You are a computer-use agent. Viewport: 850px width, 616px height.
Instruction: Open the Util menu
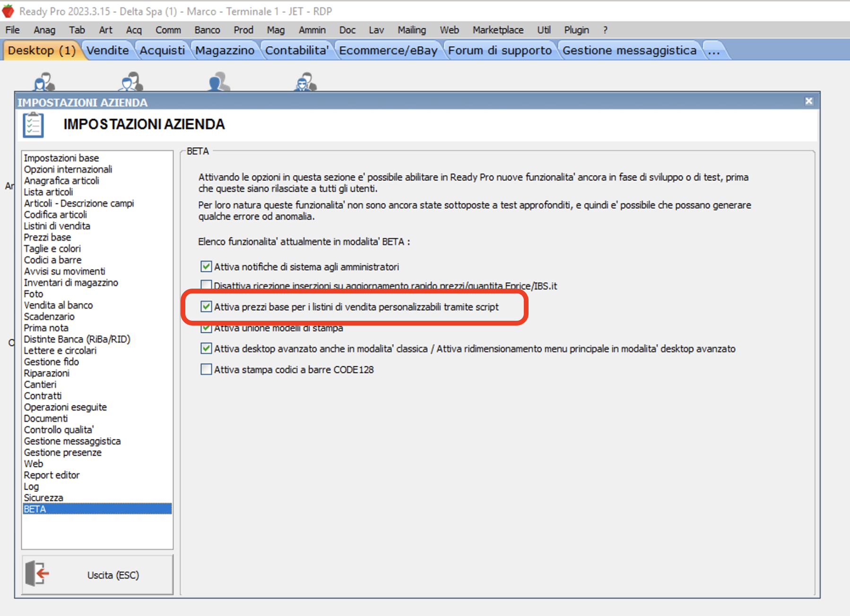pyautogui.click(x=544, y=30)
